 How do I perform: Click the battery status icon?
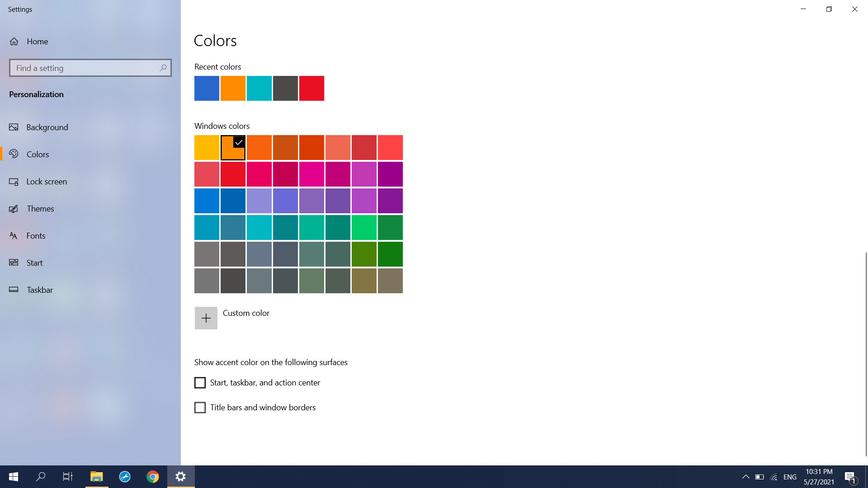pyautogui.click(x=760, y=477)
